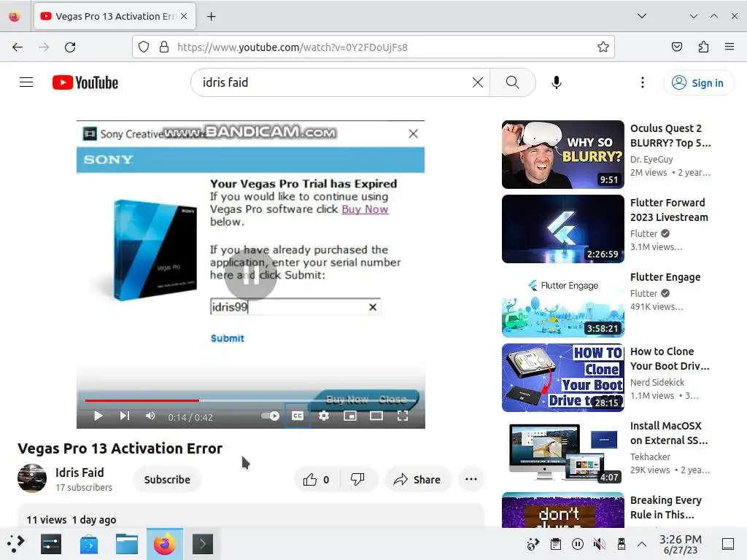Viewport: 747px width, 560px height.
Task: Open Idris Faid channel name link
Action: (x=80, y=472)
